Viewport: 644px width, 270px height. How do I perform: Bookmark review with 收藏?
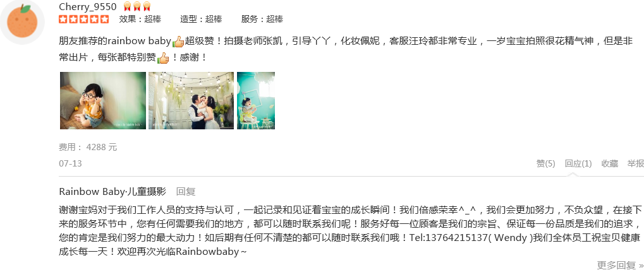(x=609, y=163)
